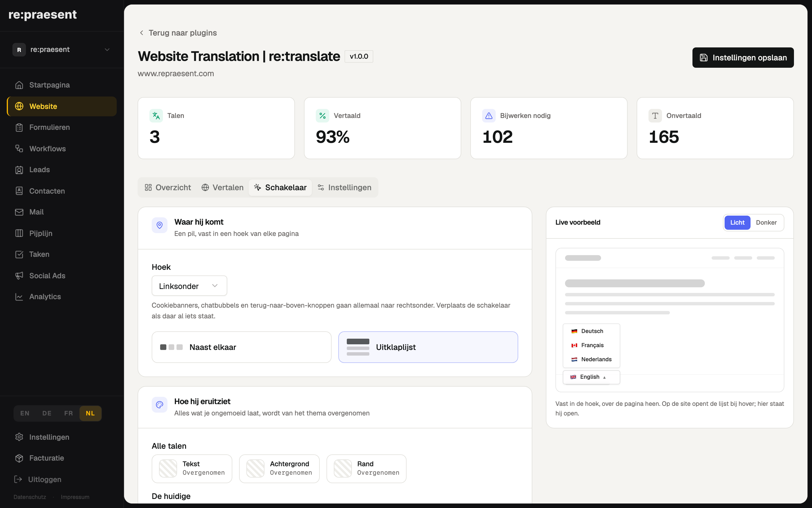The height and width of the screenshot is (508, 812).
Task: Click the Pijplijn columns icon
Action: click(19, 233)
